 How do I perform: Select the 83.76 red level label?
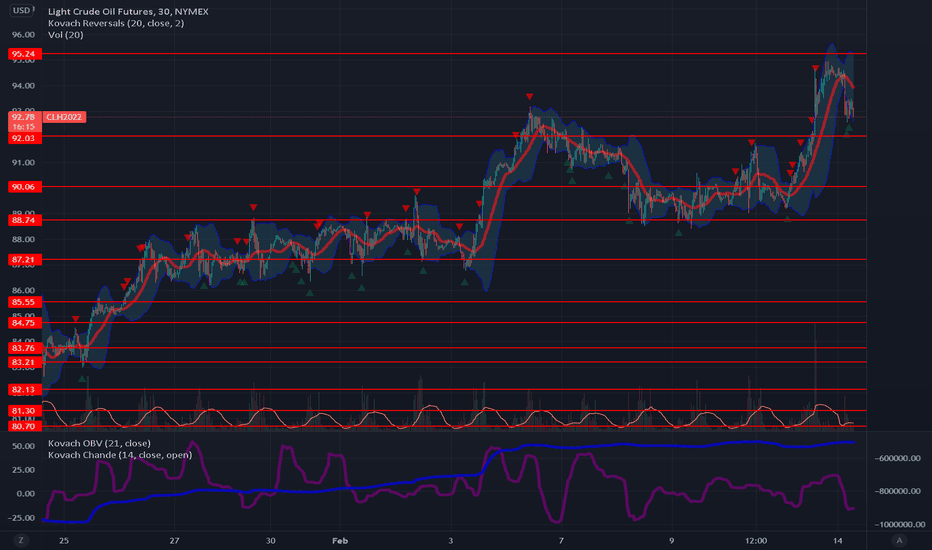(x=23, y=348)
